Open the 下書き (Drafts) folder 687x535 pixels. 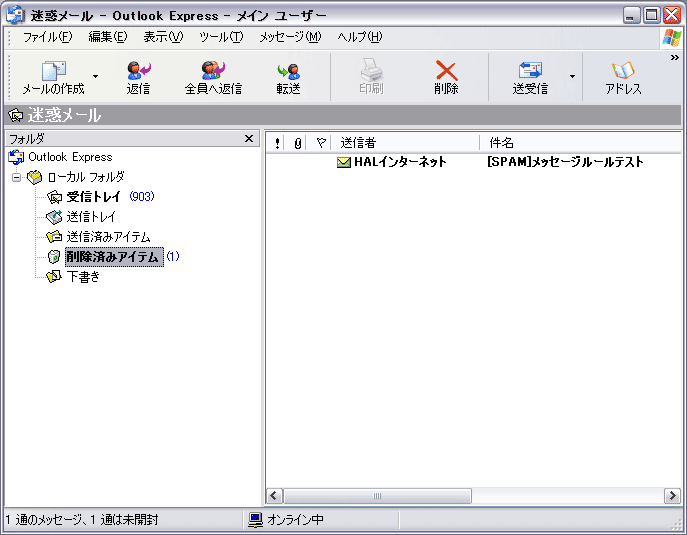(x=83, y=277)
